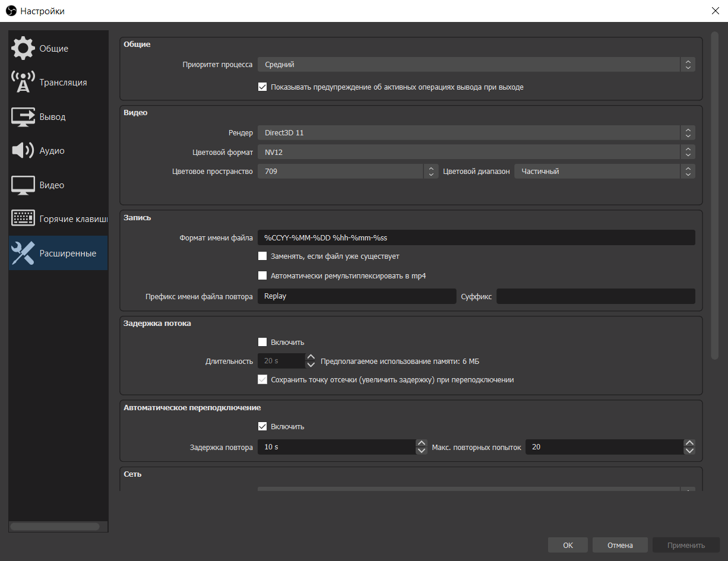Click the gear icon for Общие settings
This screenshot has width=728, height=561.
click(23, 49)
